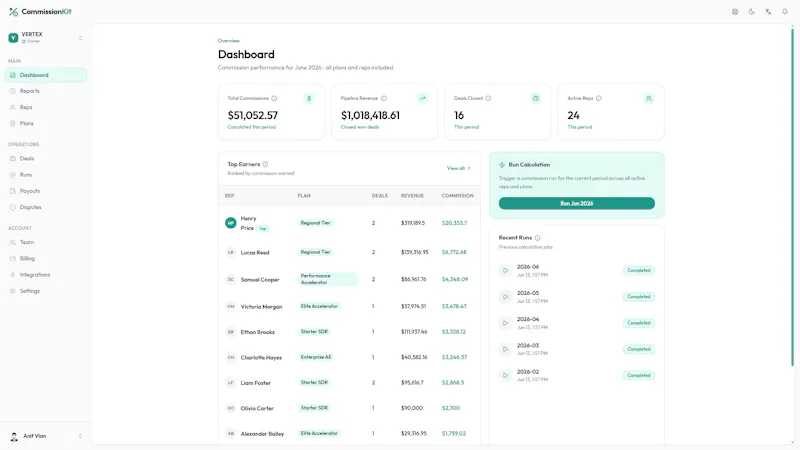Click the DEALS column header
The width and height of the screenshot is (800, 450).
[x=380, y=196]
